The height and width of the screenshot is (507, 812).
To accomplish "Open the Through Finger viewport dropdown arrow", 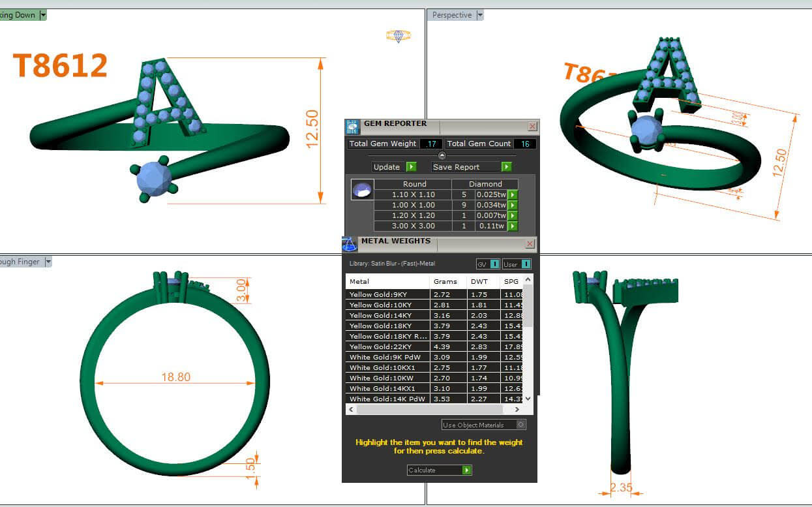I will point(48,262).
